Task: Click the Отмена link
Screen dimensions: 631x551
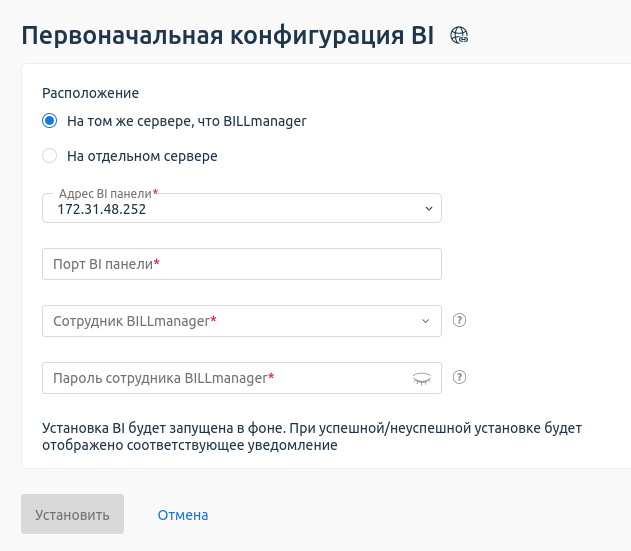Action: click(183, 515)
